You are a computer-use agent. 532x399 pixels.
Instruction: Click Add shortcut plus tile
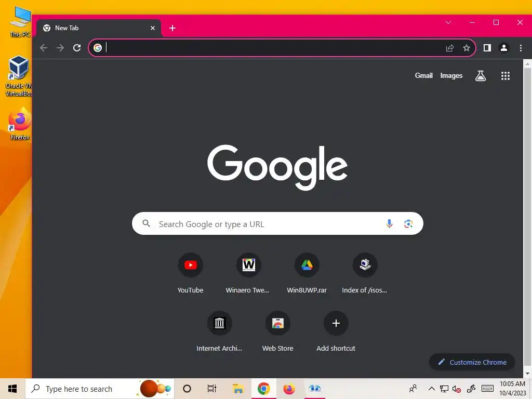pos(336,331)
